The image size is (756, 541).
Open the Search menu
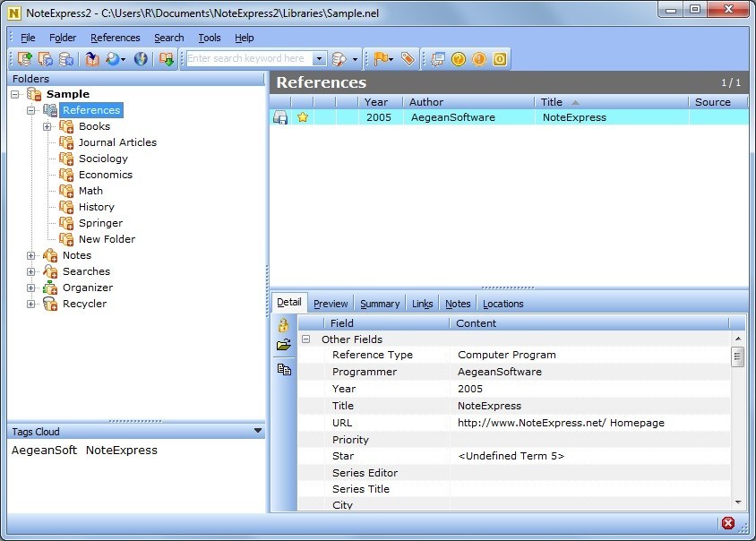[x=168, y=38]
